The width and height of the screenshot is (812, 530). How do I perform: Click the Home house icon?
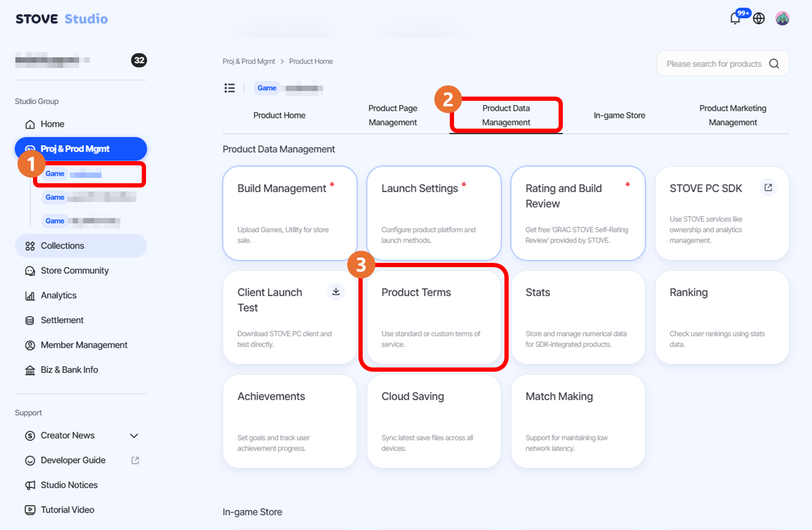pos(30,124)
